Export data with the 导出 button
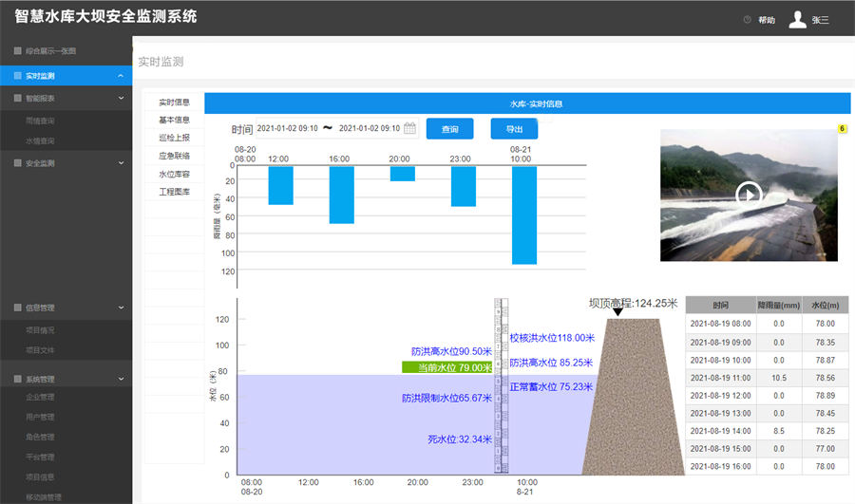The width and height of the screenshot is (855, 504). point(514,129)
